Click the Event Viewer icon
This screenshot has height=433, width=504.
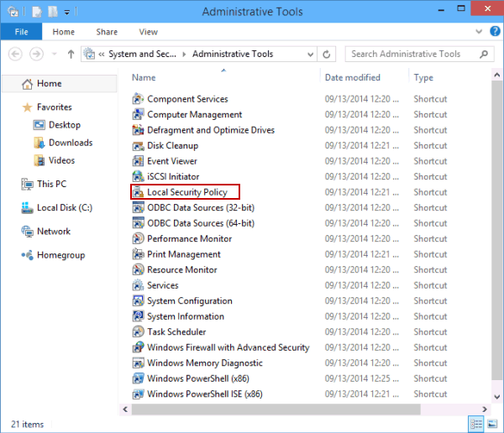tap(139, 161)
